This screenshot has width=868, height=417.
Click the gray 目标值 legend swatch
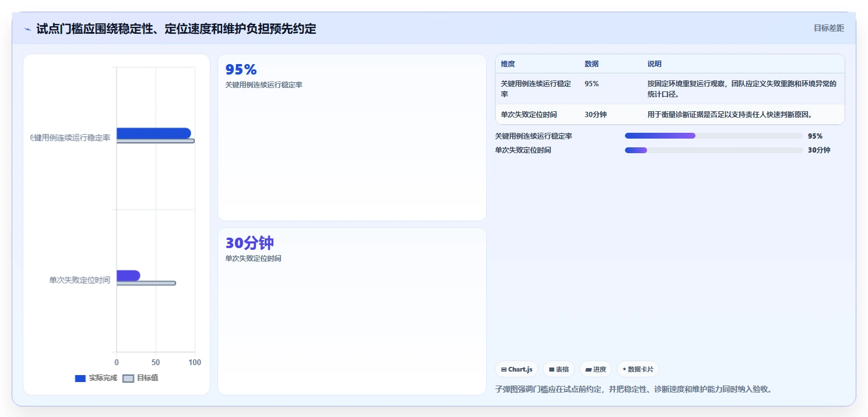pos(128,379)
